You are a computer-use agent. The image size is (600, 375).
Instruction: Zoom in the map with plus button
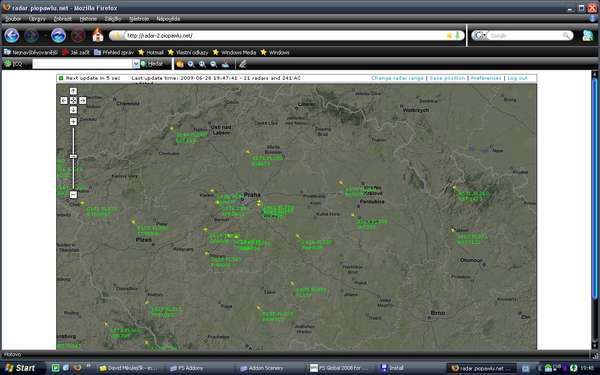73,121
